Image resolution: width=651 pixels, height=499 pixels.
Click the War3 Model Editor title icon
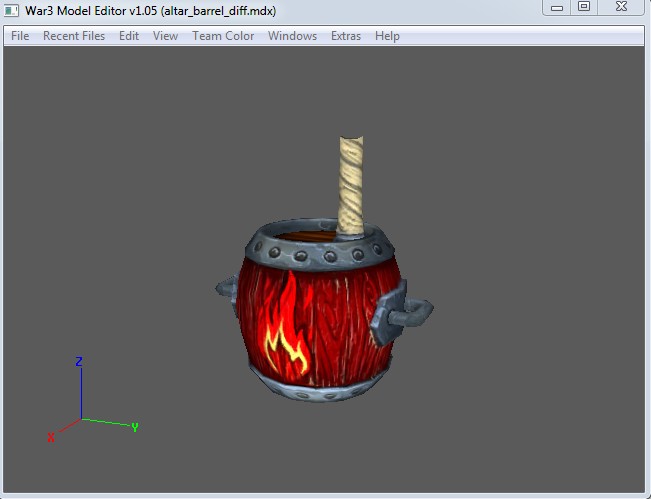(12, 10)
